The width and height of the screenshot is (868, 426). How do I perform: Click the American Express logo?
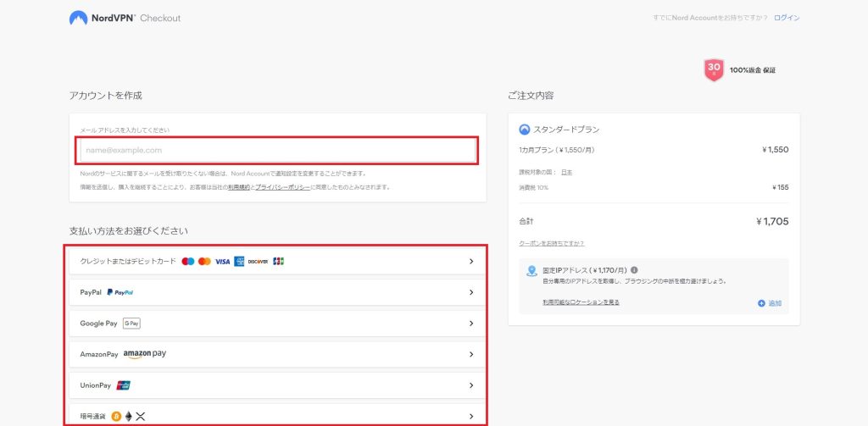239,261
